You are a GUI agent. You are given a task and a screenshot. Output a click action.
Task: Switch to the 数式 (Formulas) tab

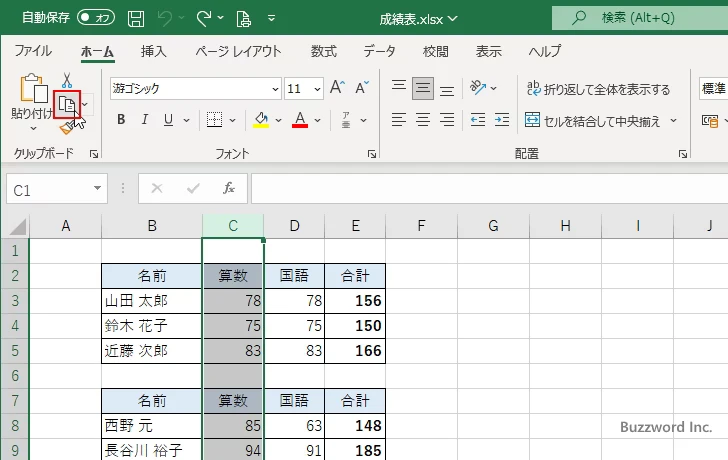tap(323, 51)
